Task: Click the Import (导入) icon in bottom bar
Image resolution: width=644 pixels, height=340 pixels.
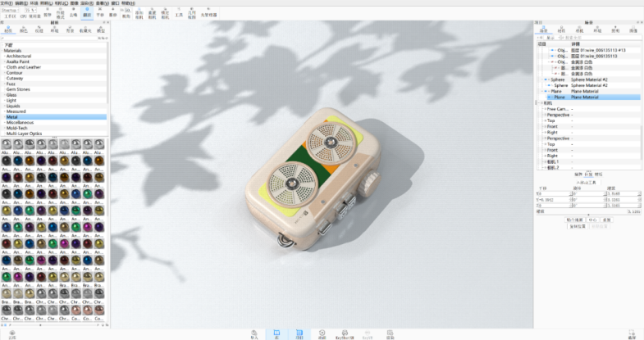Action: click(254, 334)
